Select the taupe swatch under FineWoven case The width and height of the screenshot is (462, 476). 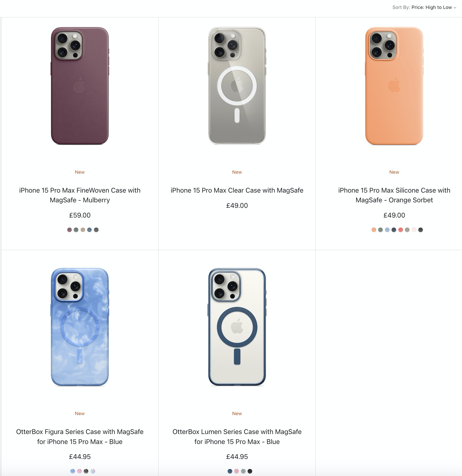tap(83, 230)
